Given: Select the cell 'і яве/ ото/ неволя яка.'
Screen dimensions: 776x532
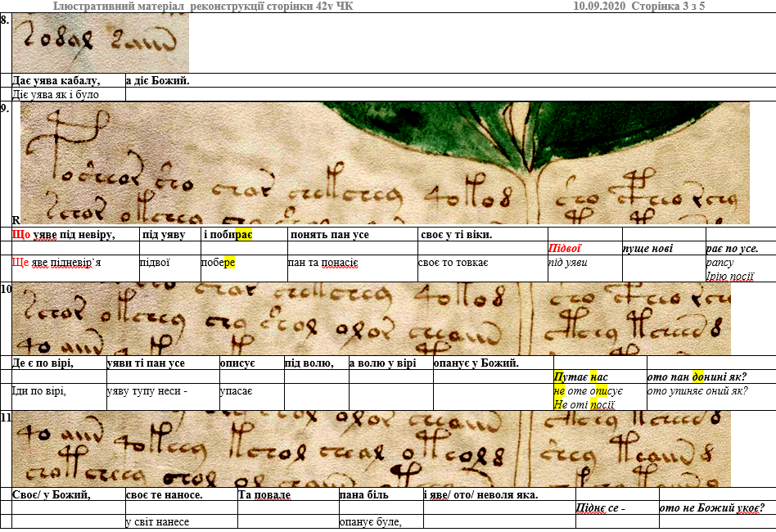Looking at the screenshot, I should tap(499, 494).
